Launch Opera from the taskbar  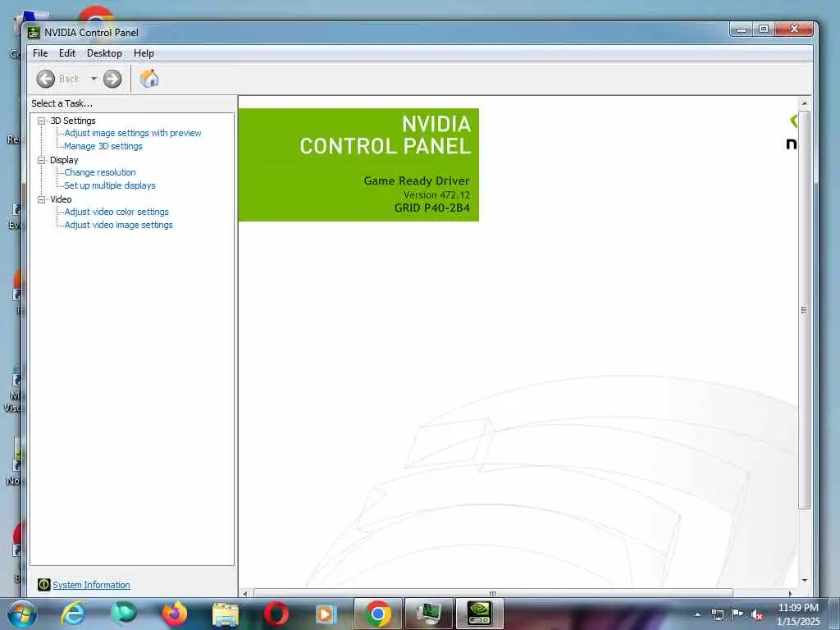tap(276, 614)
